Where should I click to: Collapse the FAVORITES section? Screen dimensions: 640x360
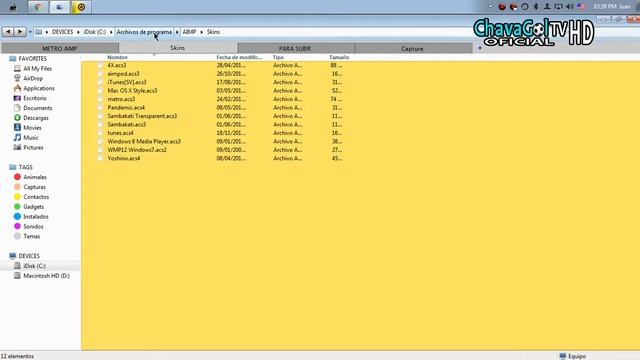(32, 59)
